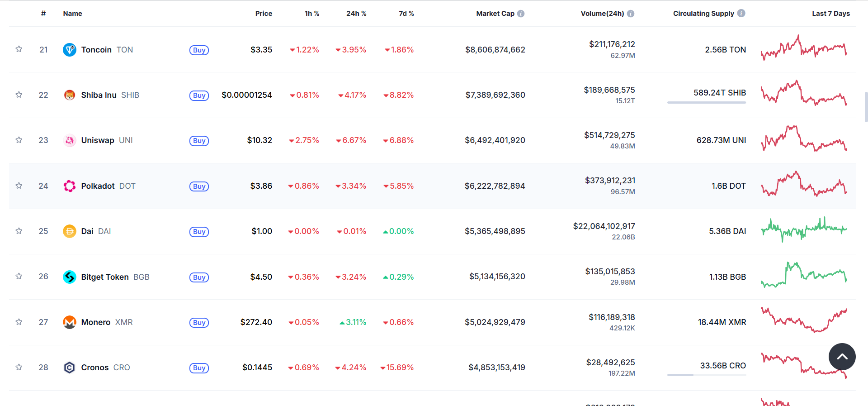Click the Uniswap unicorn icon
The height and width of the screenshot is (406, 868).
(x=69, y=140)
